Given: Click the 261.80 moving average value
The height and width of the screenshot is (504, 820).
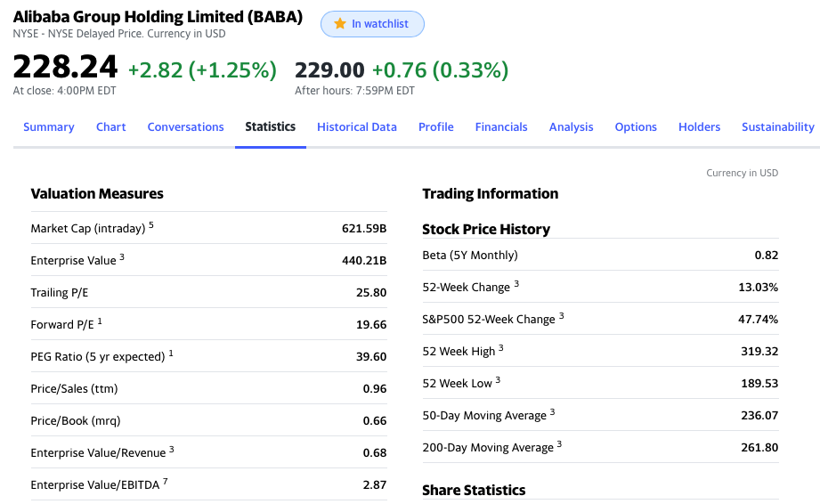Looking at the screenshot, I should [759, 448].
